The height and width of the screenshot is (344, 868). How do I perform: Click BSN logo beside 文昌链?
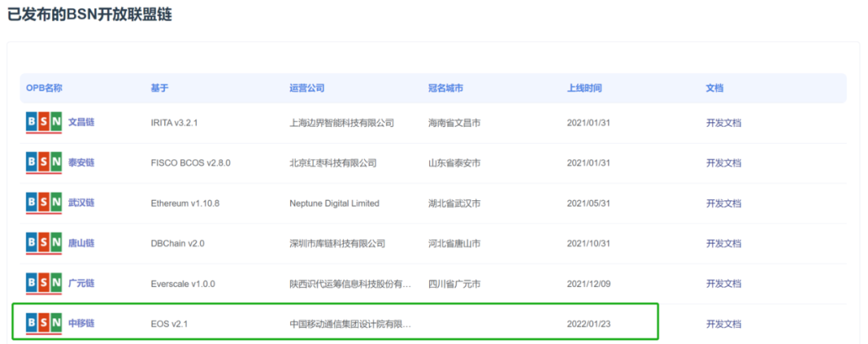click(43, 123)
